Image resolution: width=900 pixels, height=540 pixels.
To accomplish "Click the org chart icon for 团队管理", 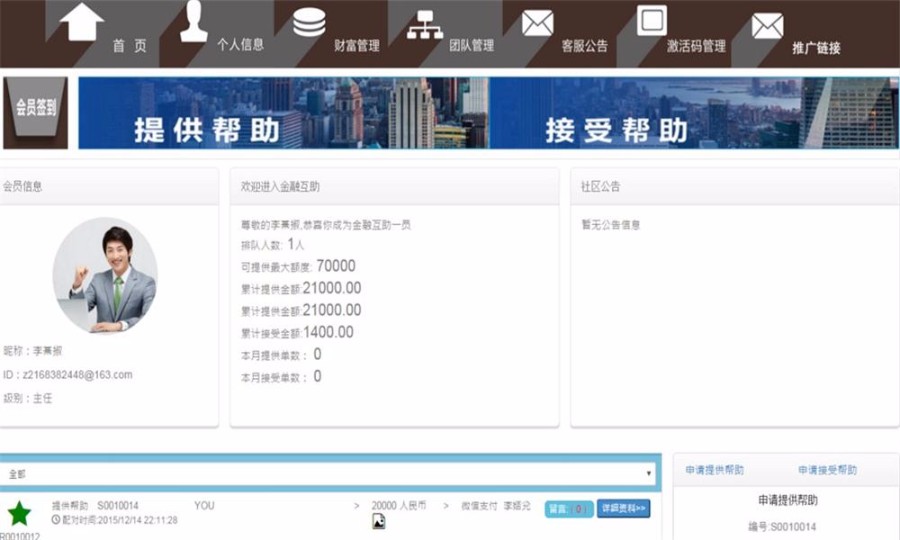I will (x=425, y=25).
